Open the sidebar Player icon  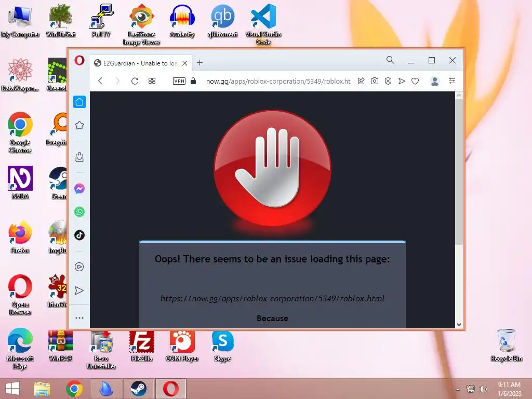click(x=79, y=267)
